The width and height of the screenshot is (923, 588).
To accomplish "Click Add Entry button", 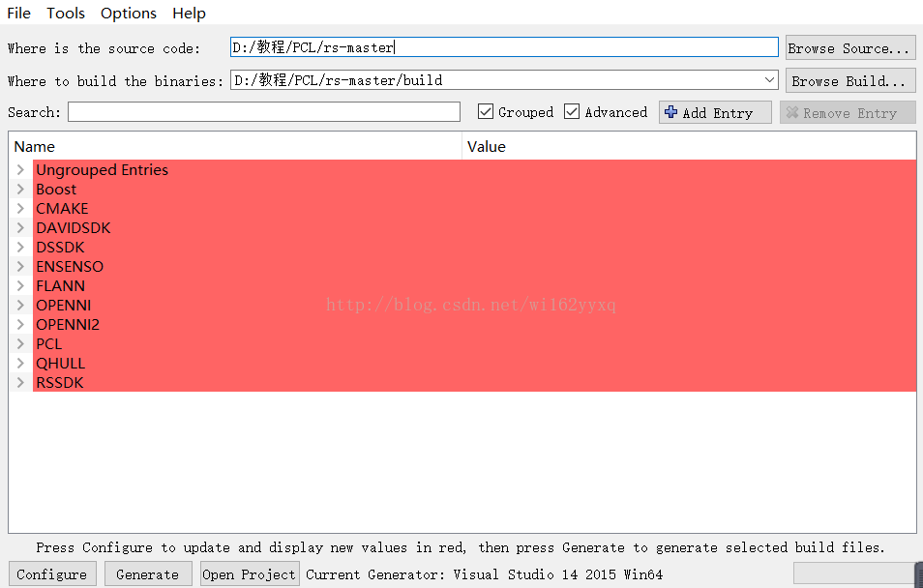I will pos(715,112).
